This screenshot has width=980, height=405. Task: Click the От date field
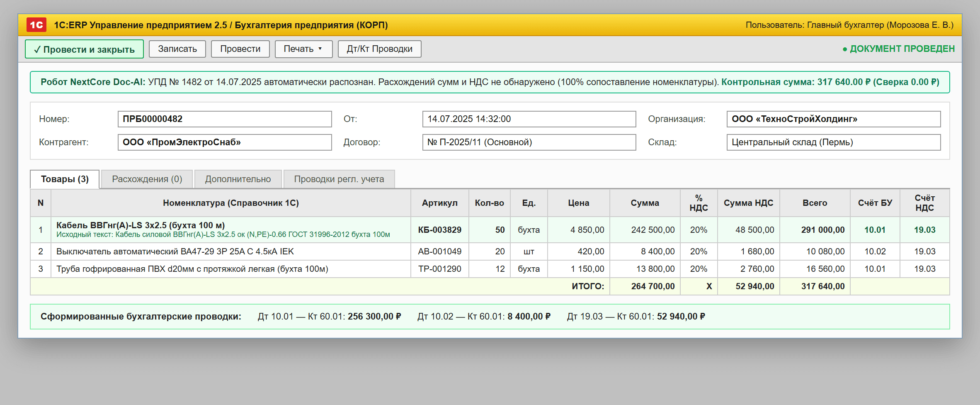(529, 119)
